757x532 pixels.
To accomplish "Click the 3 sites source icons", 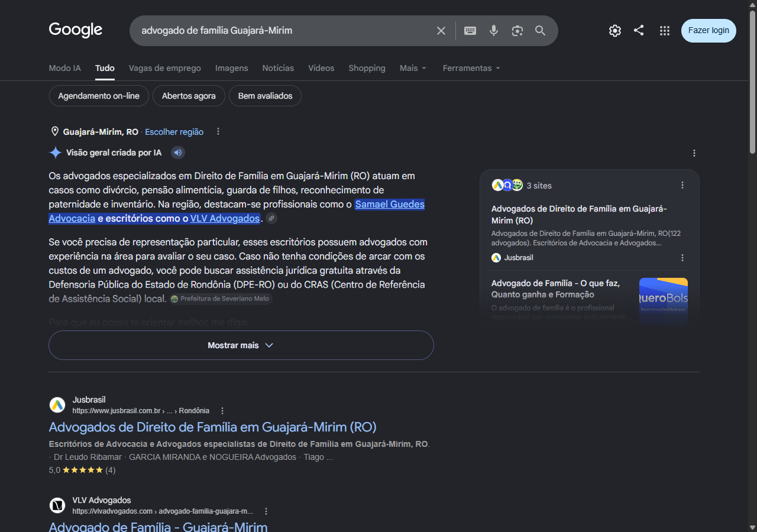I will click(x=507, y=185).
